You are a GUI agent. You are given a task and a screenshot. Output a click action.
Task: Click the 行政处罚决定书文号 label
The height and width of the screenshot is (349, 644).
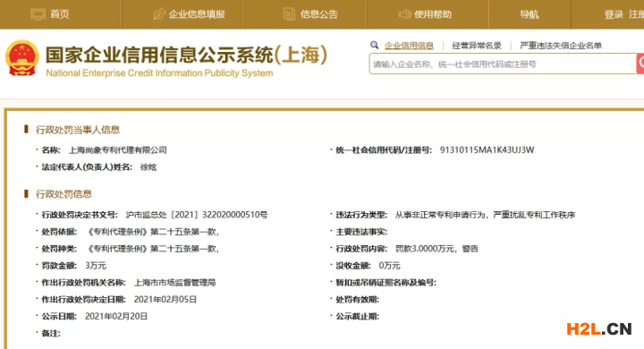[x=80, y=215]
